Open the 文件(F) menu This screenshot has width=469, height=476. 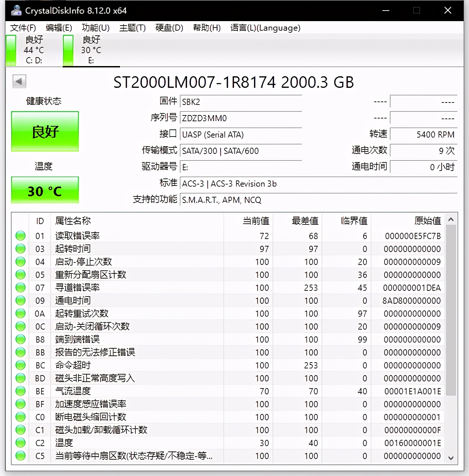23,28
